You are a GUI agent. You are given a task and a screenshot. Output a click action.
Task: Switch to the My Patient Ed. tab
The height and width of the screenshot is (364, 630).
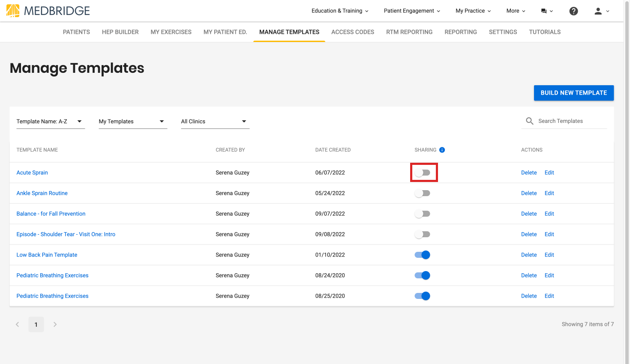tap(225, 32)
